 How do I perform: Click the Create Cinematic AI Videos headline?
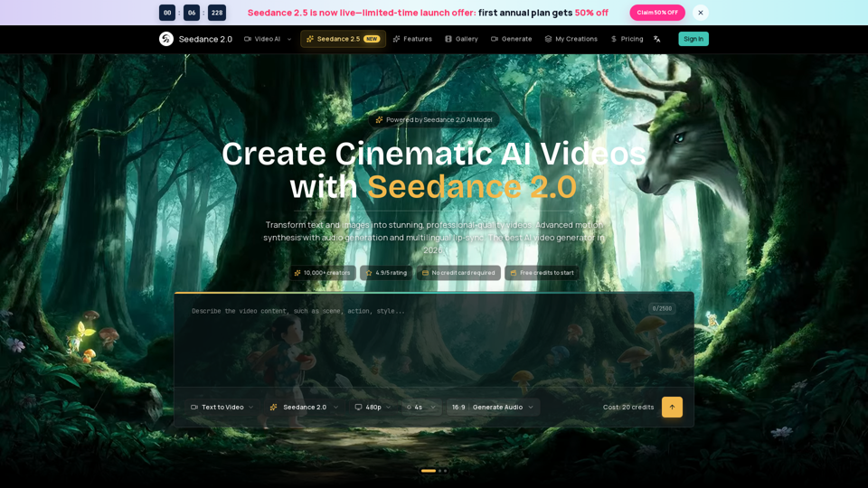point(434,154)
